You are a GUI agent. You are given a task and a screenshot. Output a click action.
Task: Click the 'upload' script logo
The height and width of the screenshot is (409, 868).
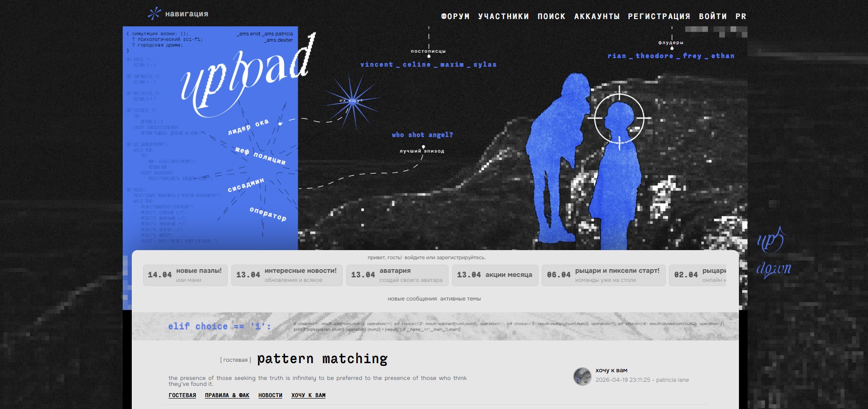click(x=248, y=75)
